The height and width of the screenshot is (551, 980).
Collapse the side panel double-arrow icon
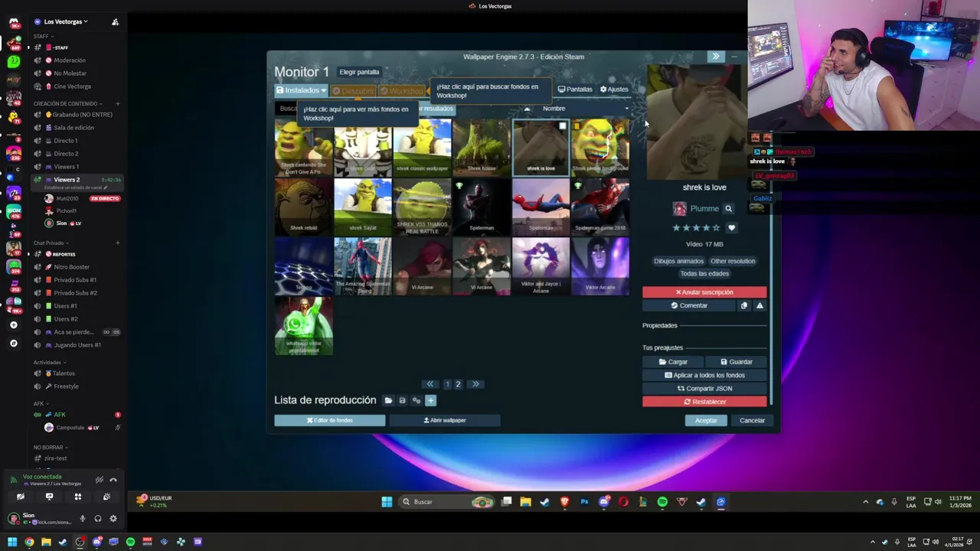716,57
